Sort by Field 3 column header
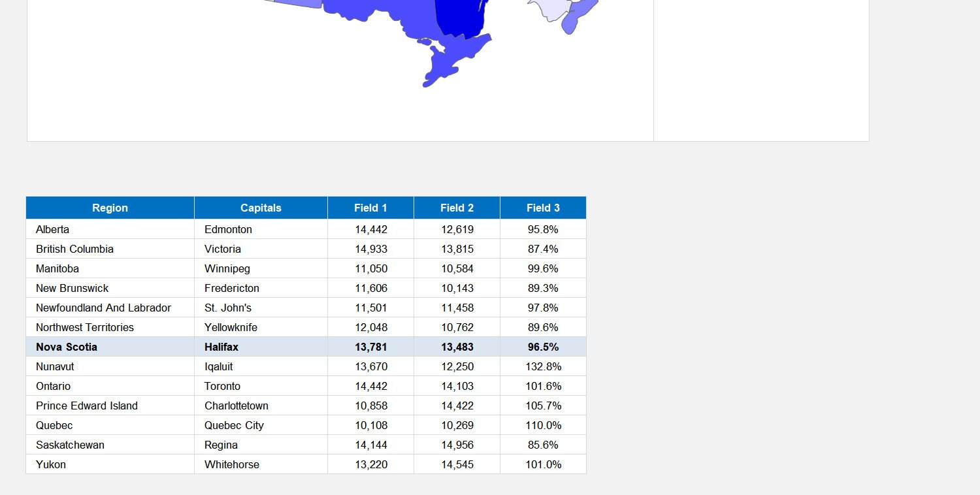 [542, 208]
